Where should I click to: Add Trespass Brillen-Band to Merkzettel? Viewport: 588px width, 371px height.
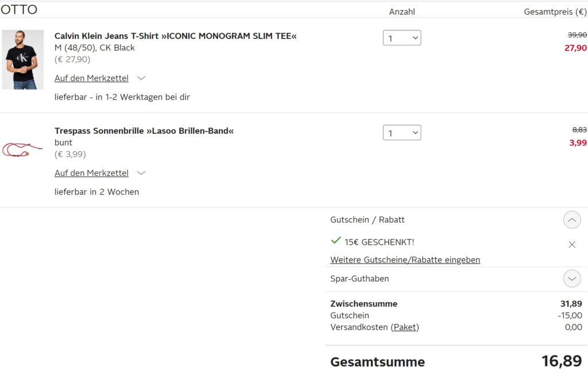[91, 173]
